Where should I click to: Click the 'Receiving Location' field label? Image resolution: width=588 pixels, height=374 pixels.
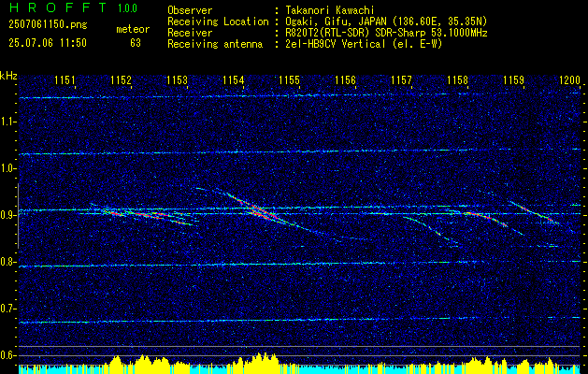[218, 22]
